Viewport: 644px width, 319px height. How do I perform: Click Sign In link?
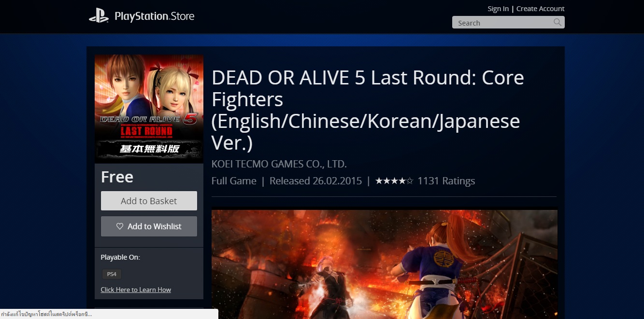tap(498, 9)
